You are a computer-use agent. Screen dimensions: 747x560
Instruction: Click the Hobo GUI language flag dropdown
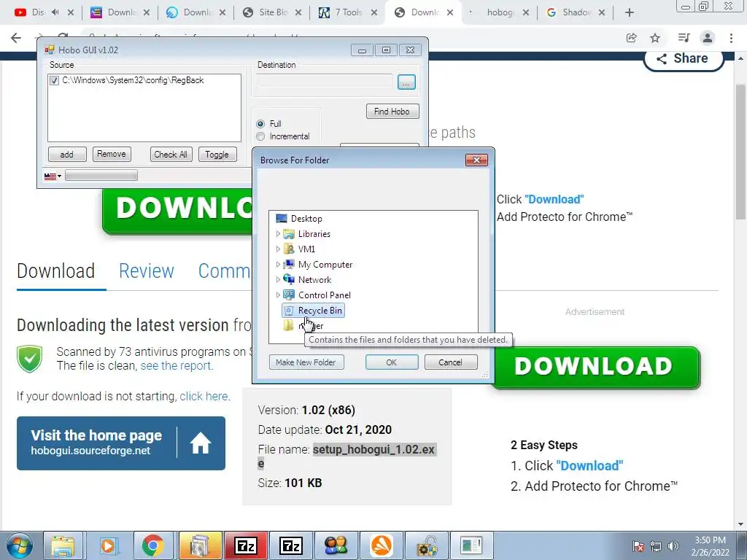[x=53, y=176]
